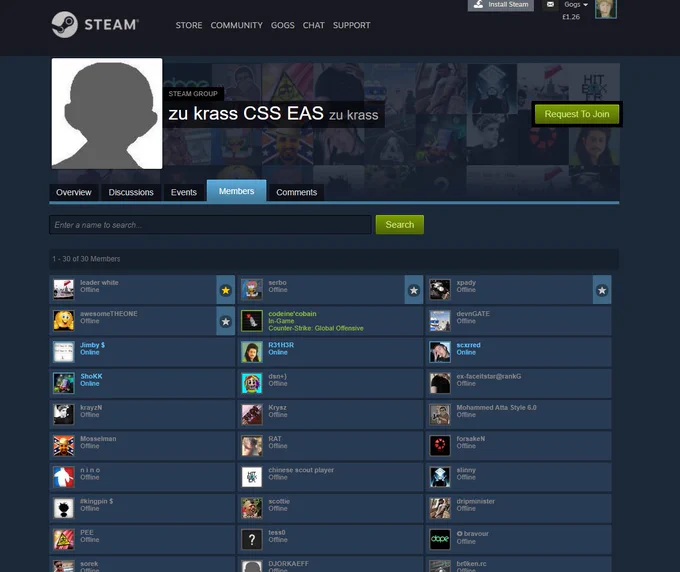
Task: Click star badge next to xpady
Action: tap(602, 290)
